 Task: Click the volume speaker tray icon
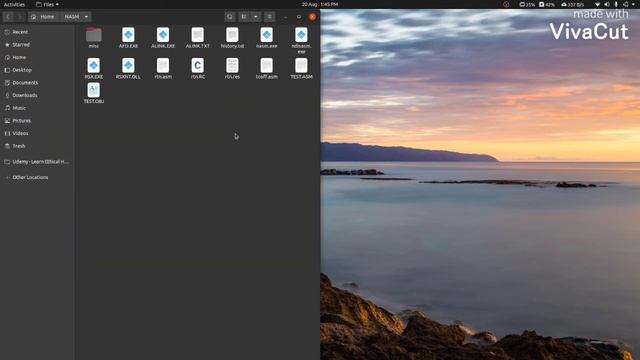tap(607, 4)
